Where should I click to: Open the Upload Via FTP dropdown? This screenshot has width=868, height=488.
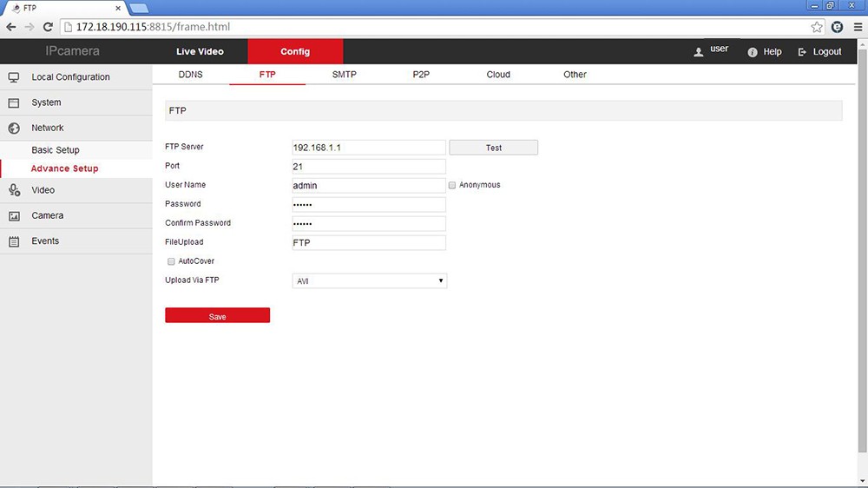(x=370, y=281)
